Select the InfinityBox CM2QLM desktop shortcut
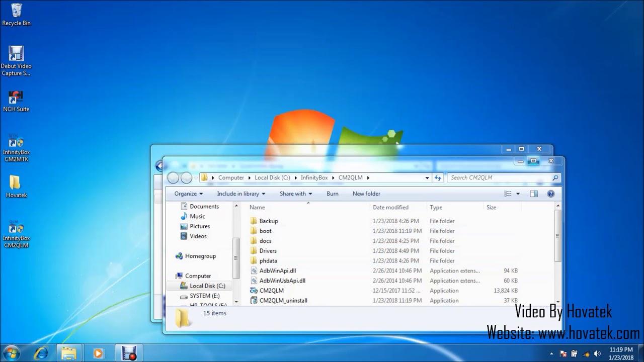Screen dimensions: 644x362 (x=16, y=234)
